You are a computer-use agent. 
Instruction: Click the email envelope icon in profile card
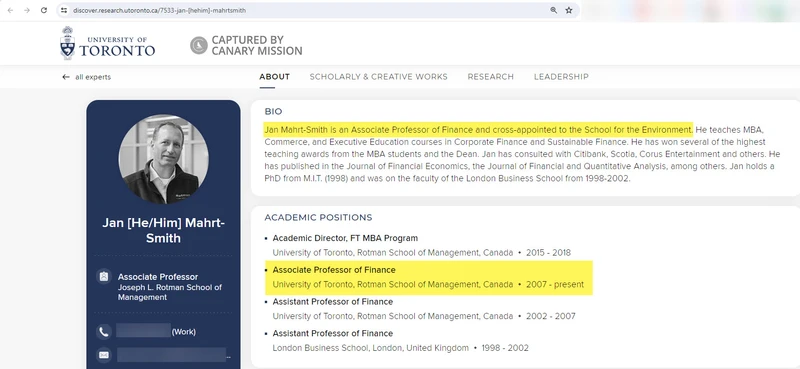104,355
